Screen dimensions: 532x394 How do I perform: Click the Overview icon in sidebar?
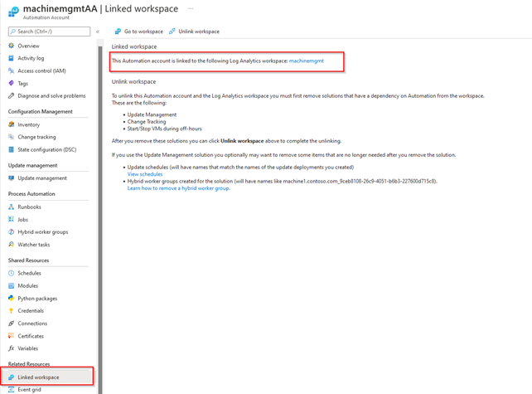pos(12,46)
